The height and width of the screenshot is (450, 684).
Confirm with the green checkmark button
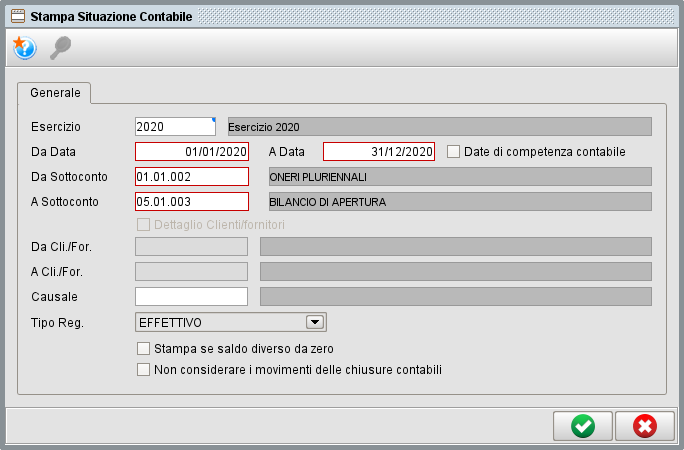pos(582,426)
